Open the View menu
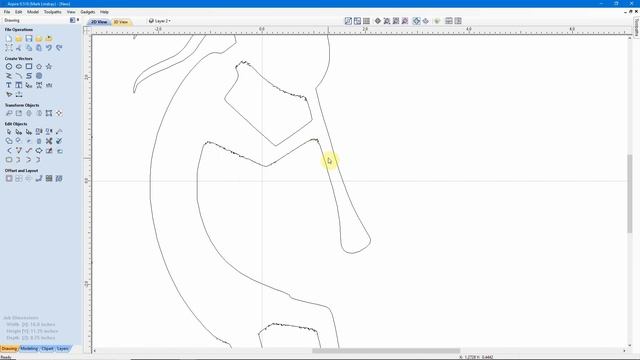The width and height of the screenshot is (640, 360). pyautogui.click(x=71, y=12)
